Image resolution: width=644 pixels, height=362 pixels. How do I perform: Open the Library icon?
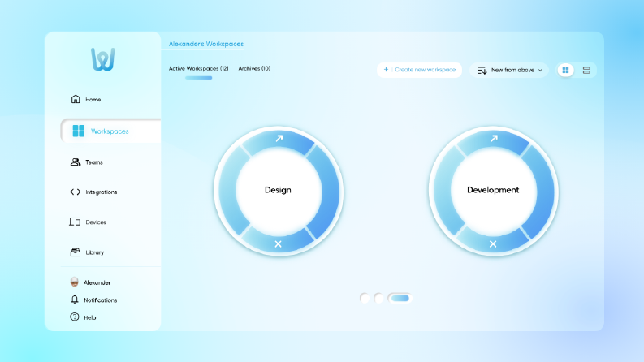pos(76,252)
